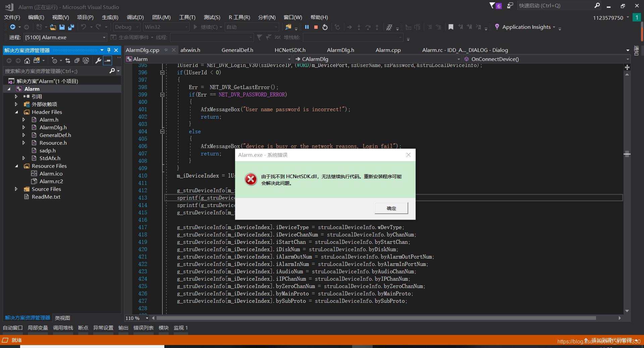Click the Open File folder icon
Screen dimensions: 644x348
click(53, 27)
